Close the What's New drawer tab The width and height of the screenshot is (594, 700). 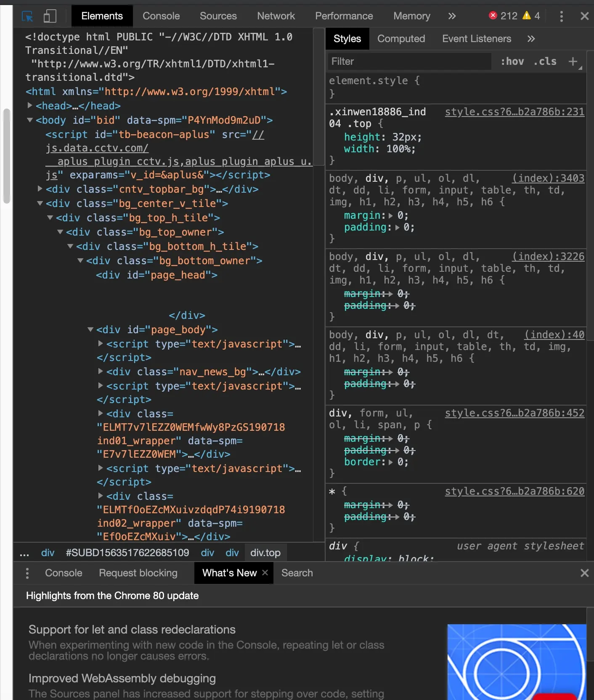click(265, 573)
